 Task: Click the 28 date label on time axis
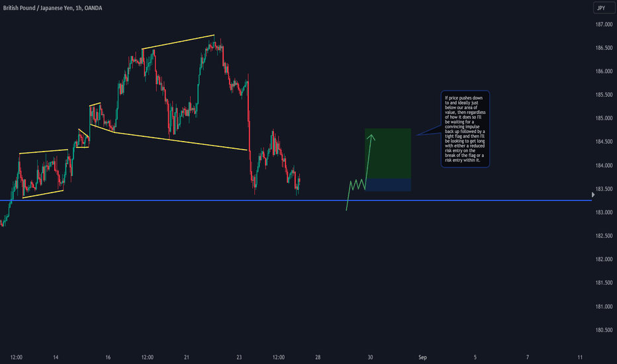click(318, 357)
